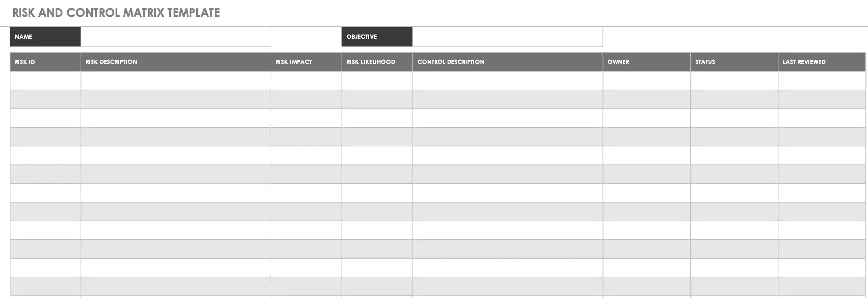Image resolution: width=868 pixels, height=298 pixels.
Task: Select the Risk Likelihood column header
Action: (x=377, y=62)
